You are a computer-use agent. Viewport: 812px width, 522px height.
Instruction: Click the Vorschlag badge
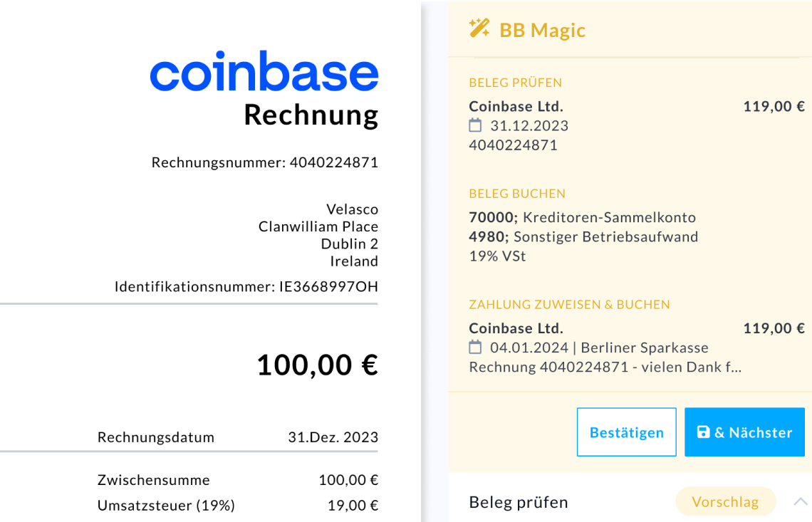pyautogui.click(x=725, y=502)
